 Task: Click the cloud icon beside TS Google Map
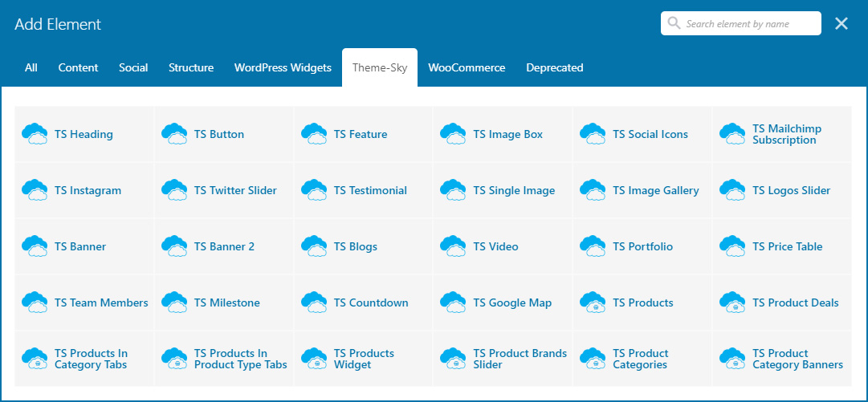click(x=453, y=303)
